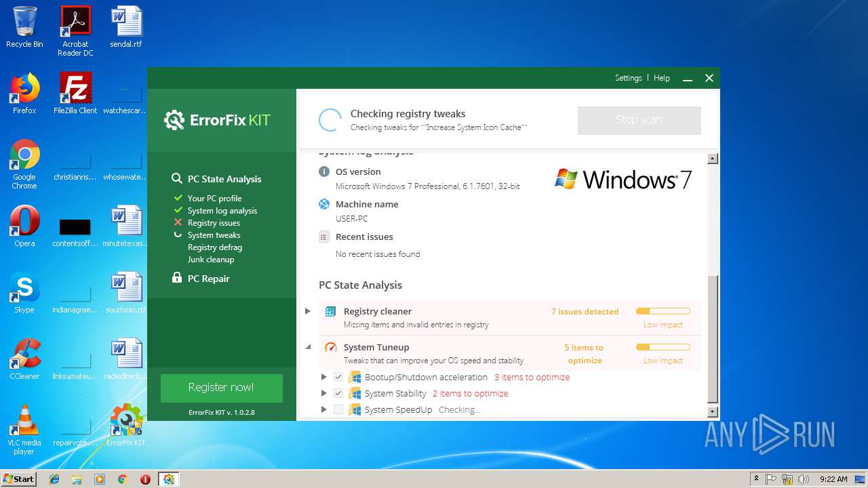Click '3 items to optimize' text
Image resolution: width=868 pixels, height=488 pixels.
point(532,377)
